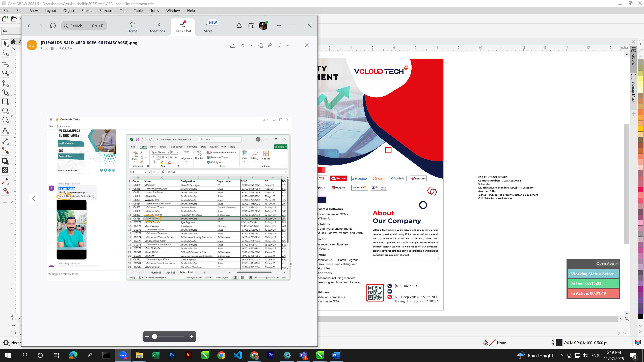Viewport: 644px width, 362px height.
Task: Open the Zoom More button
Action: point(208,27)
